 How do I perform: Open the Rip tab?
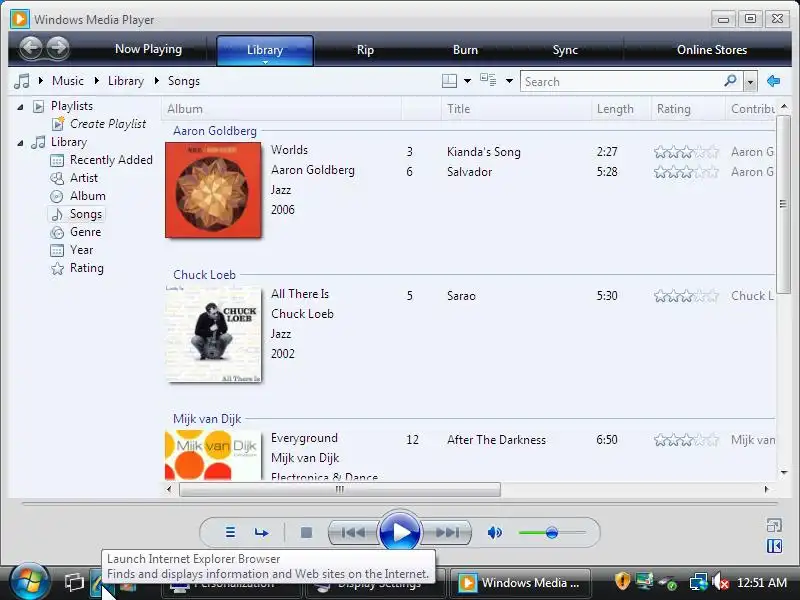(x=365, y=50)
